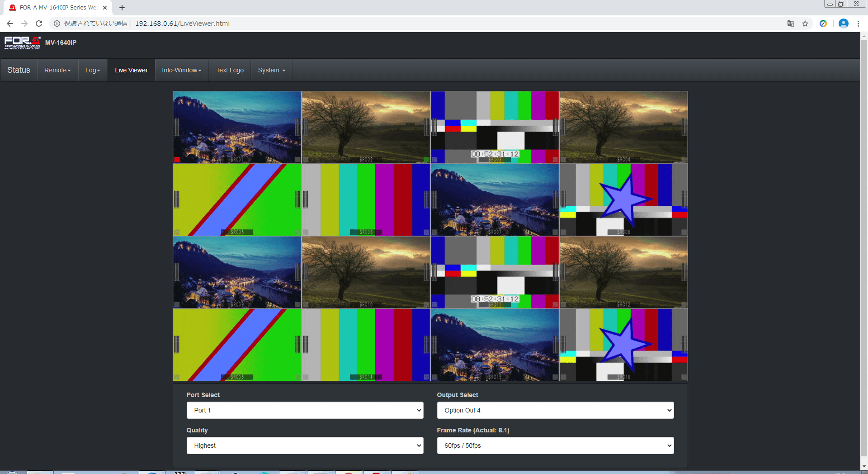868x474 pixels.
Task: Click the translate page icon
Action: 790,24
